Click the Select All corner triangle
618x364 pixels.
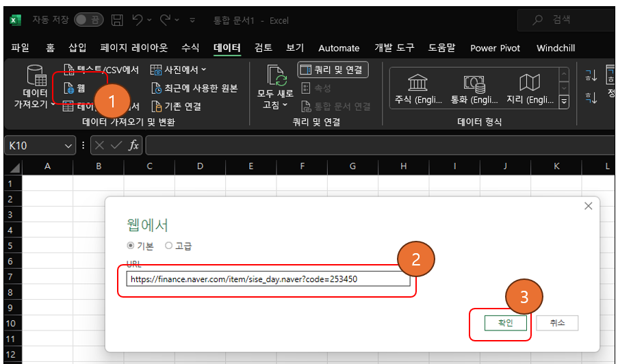click(14, 168)
